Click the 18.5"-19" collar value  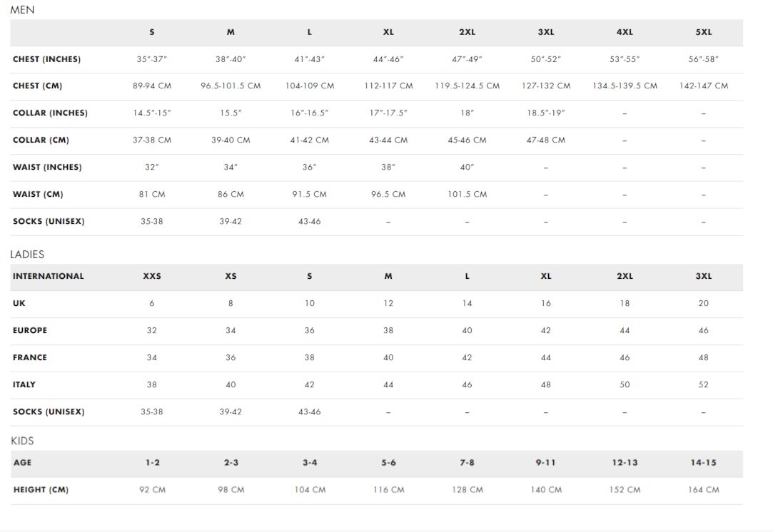546,113
